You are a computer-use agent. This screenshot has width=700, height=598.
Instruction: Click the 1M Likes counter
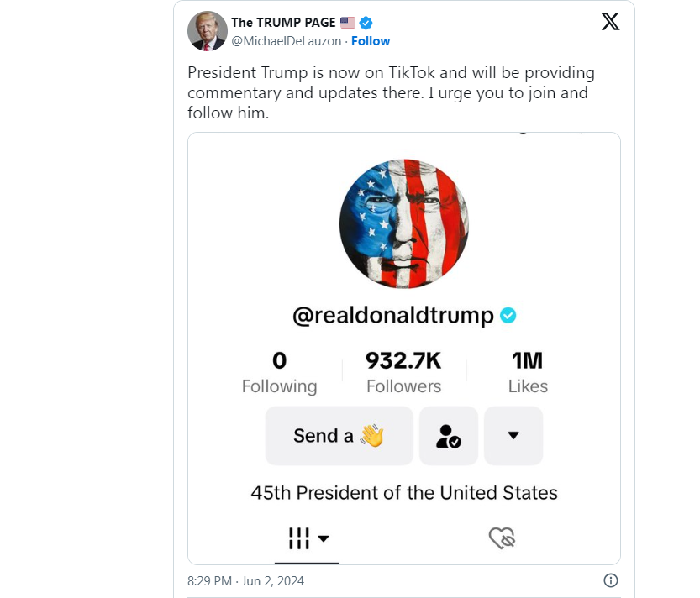tap(528, 373)
